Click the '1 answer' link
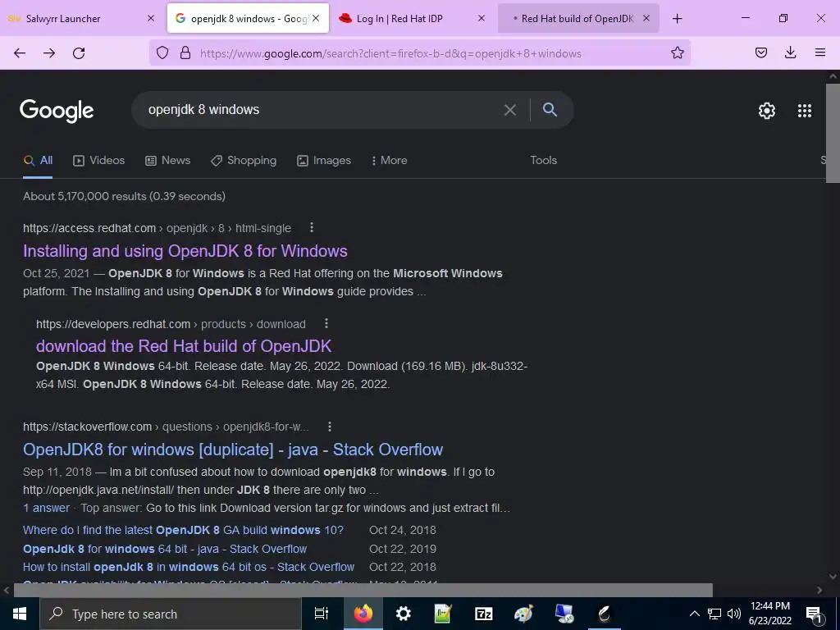This screenshot has height=630, width=840. (46, 508)
